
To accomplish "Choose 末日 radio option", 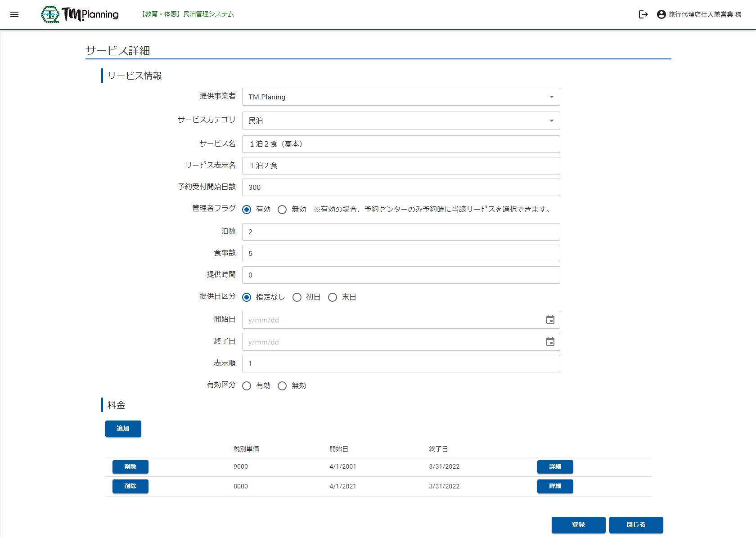I will click(333, 297).
